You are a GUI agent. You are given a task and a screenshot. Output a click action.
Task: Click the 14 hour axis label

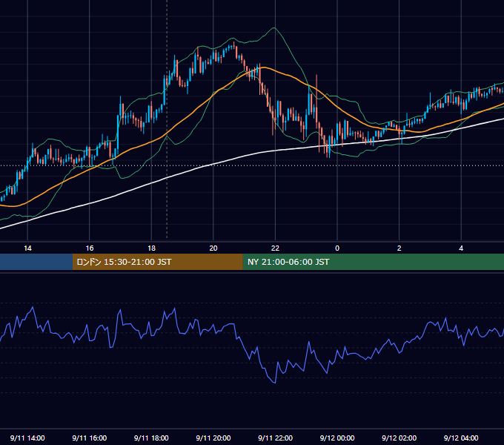27,248
